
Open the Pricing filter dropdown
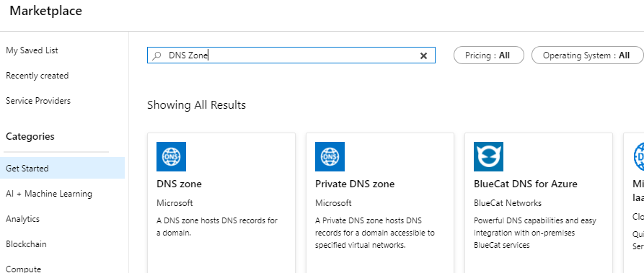pyautogui.click(x=489, y=55)
